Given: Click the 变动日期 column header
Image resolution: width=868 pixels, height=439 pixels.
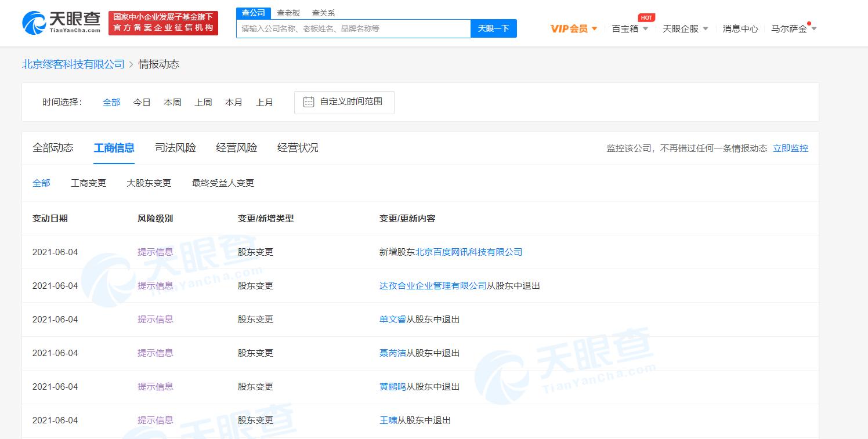Looking at the screenshot, I should [50, 219].
